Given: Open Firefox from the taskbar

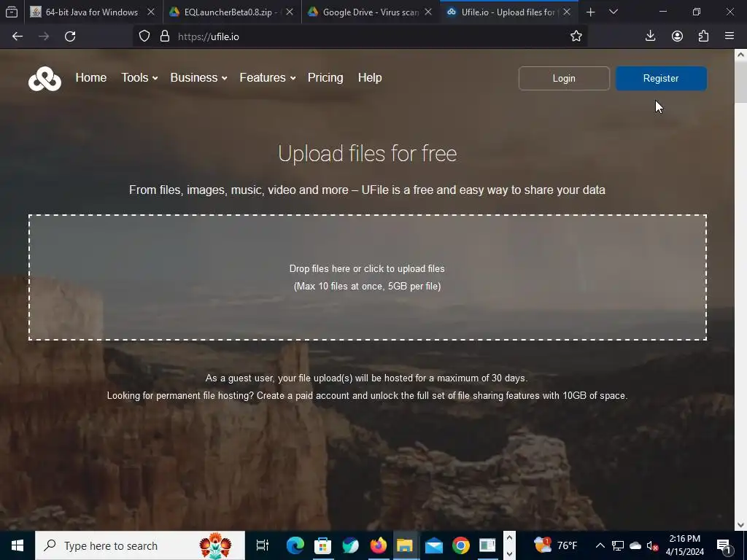Looking at the screenshot, I should point(379,545).
